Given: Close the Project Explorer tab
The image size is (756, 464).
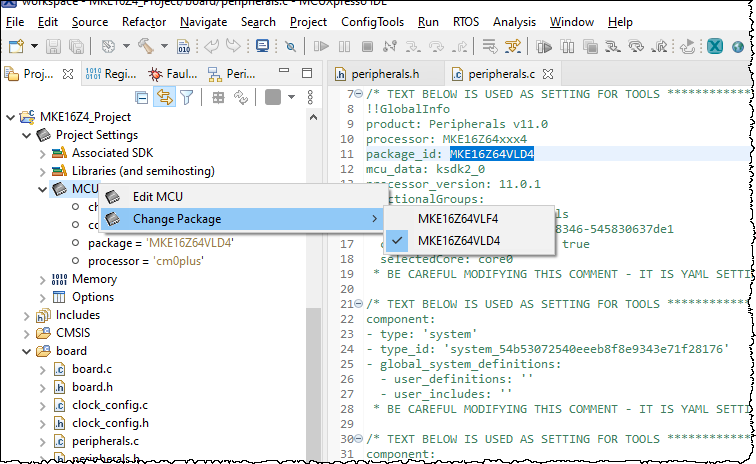Looking at the screenshot, I should tap(68, 74).
